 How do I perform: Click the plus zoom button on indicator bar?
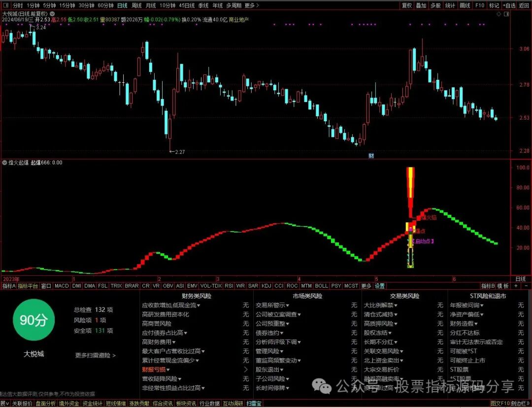[x=516, y=286]
